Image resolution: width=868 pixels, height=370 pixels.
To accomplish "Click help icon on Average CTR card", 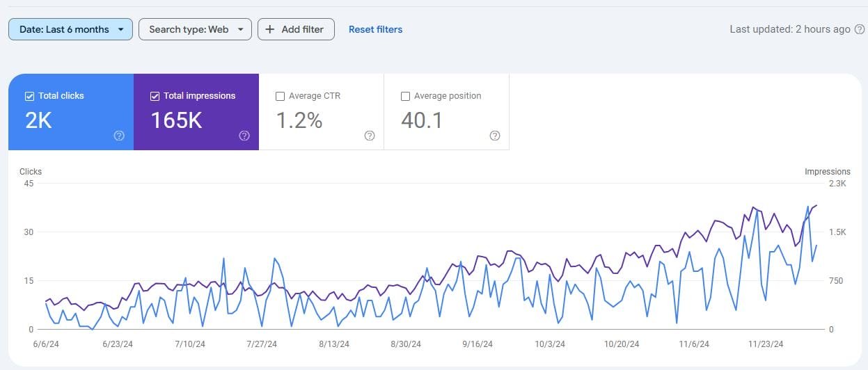I will pyautogui.click(x=370, y=136).
